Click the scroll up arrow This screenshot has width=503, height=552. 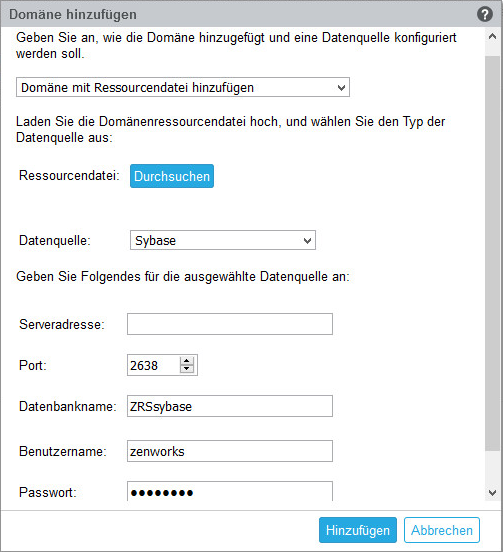tap(492, 36)
